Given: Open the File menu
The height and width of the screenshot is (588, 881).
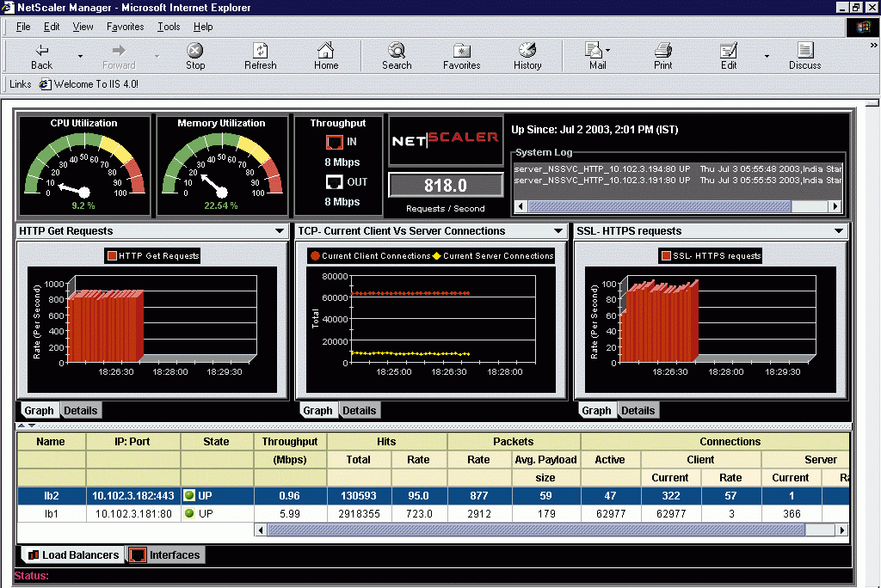Looking at the screenshot, I should click(23, 27).
